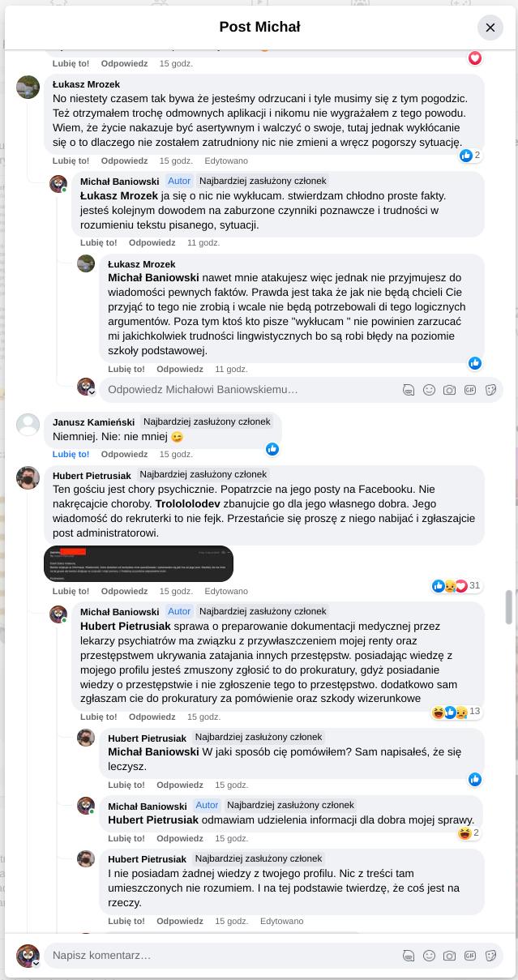Screen dimensions: 518x980
Task: Reply to Janusz Kamieński's comment
Action: click(124, 455)
